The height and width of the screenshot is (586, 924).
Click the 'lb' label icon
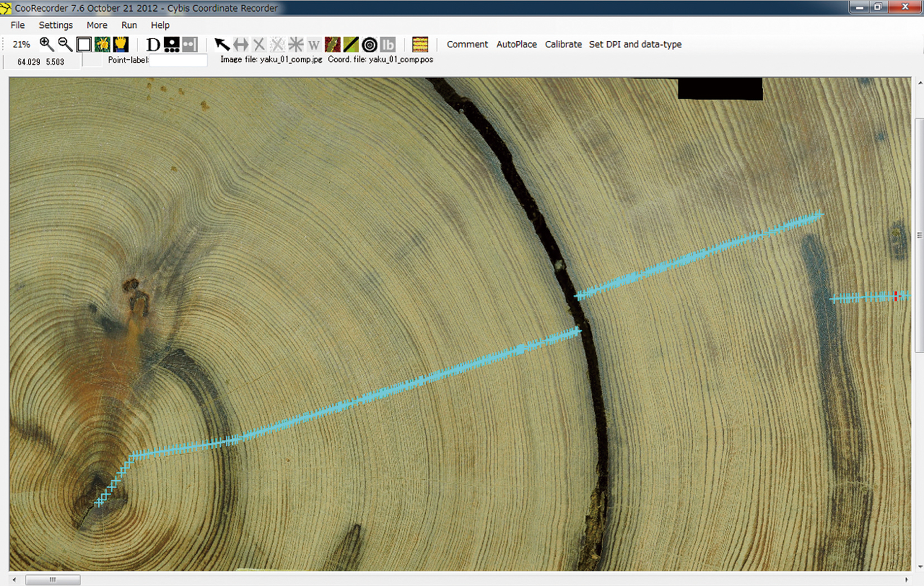coord(388,45)
